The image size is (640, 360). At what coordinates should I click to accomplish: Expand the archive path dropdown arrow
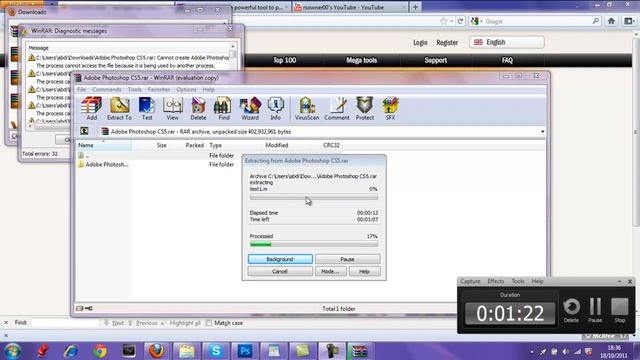[542, 131]
